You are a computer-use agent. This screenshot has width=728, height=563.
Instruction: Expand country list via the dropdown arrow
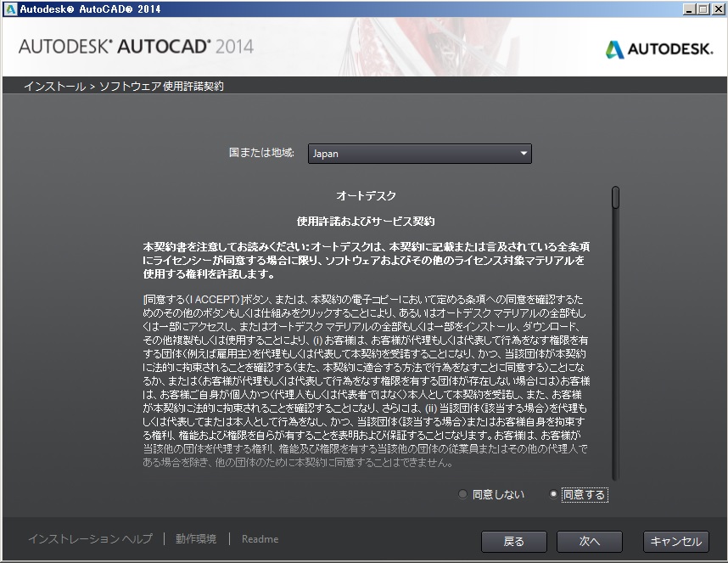pyautogui.click(x=524, y=154)
